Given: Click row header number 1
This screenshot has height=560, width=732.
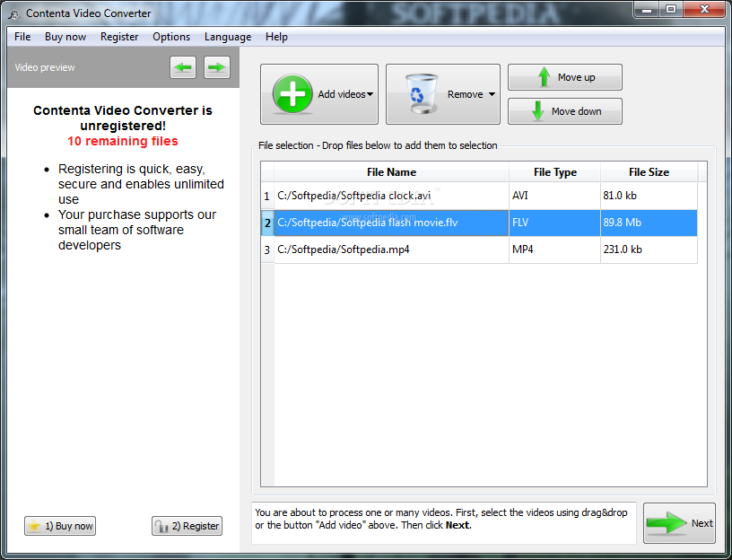Looking at the screenshot, I should [x=267, y=196].
